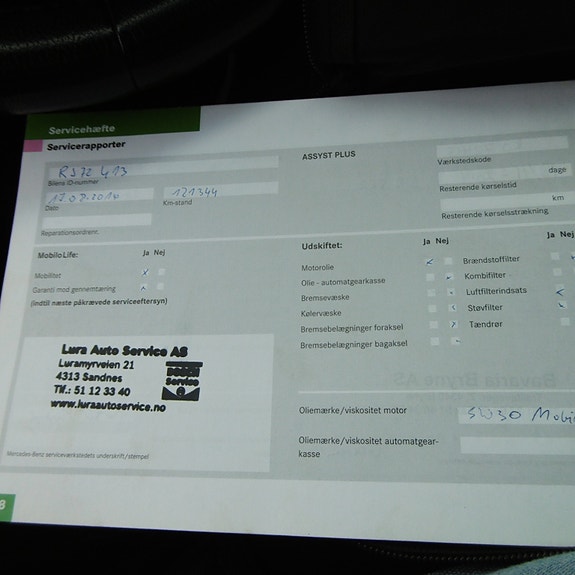Check Olie - automatgearkasse Nej box
This screenshot has width=575, height=575.
click(449, 276)
